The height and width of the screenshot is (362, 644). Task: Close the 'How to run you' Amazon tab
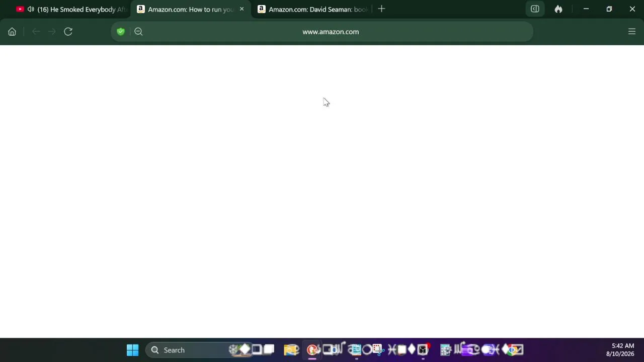tap(242, 9)
